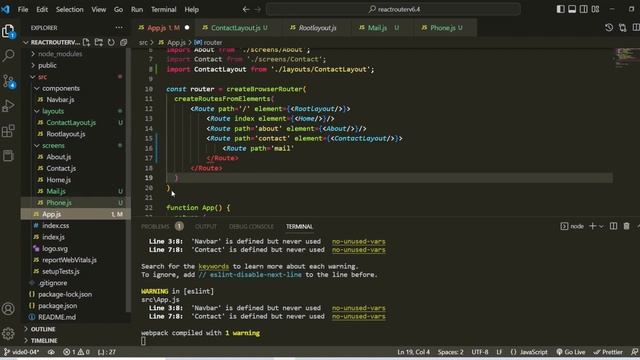
Task: Open the Source Control view
Action: 9,81
